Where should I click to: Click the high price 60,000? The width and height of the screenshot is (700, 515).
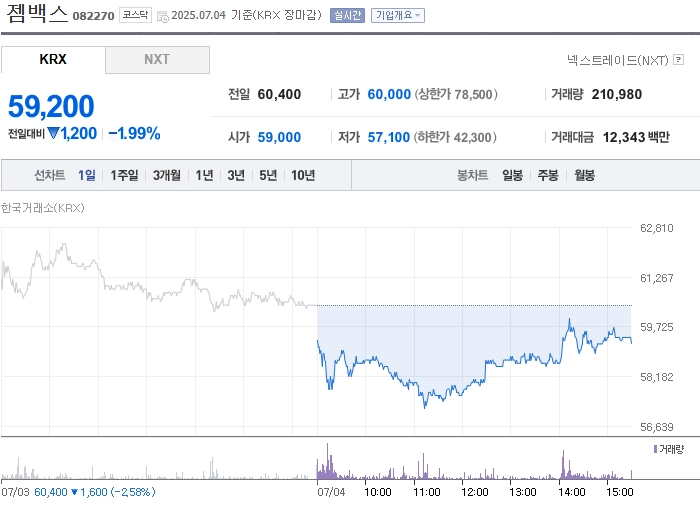(389, 94)
